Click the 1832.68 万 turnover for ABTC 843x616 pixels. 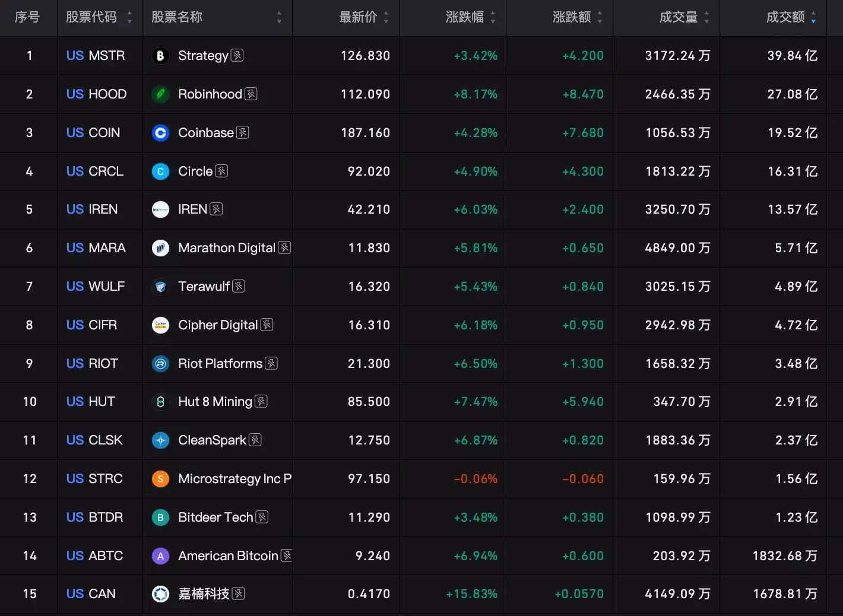(785, 556)
